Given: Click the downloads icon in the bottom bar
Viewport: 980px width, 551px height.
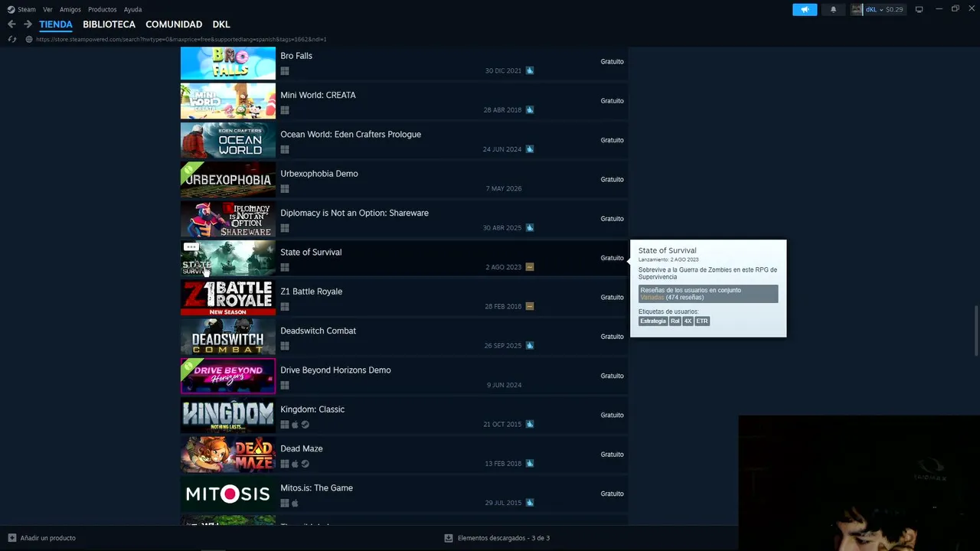Looking at the screenshot, I should 449,538.
